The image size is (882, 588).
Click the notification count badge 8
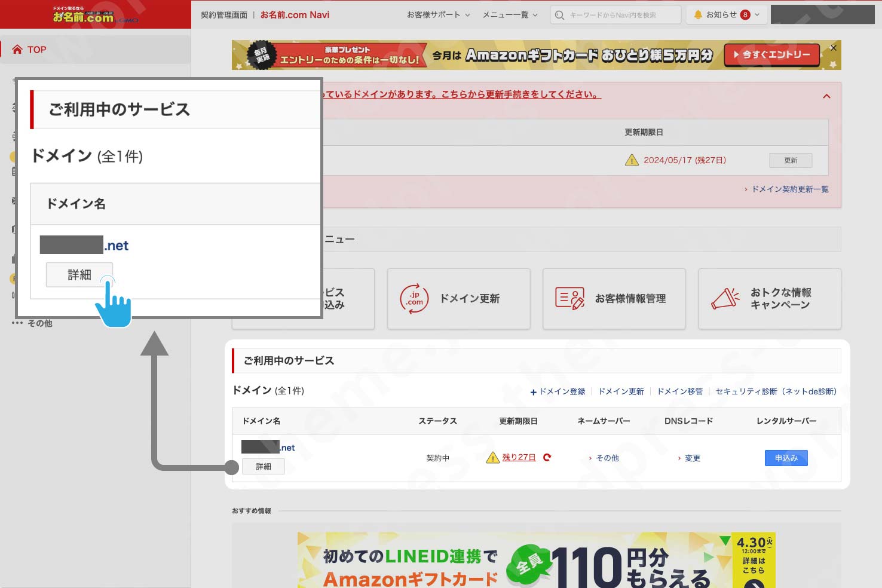click(x=745, y=15)
